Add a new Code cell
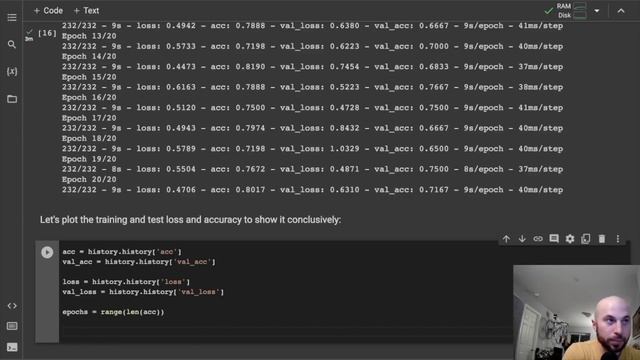 coord(48,11)
